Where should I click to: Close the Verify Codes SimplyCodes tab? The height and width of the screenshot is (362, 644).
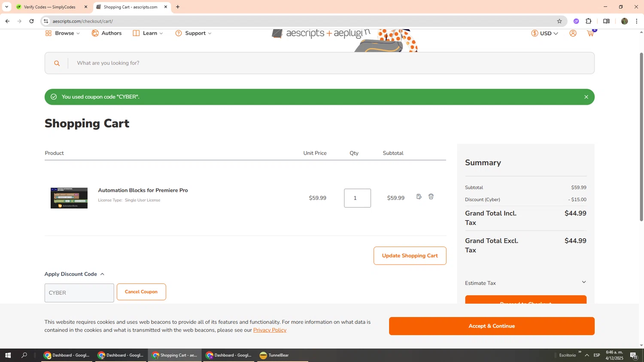click(85, 7)
